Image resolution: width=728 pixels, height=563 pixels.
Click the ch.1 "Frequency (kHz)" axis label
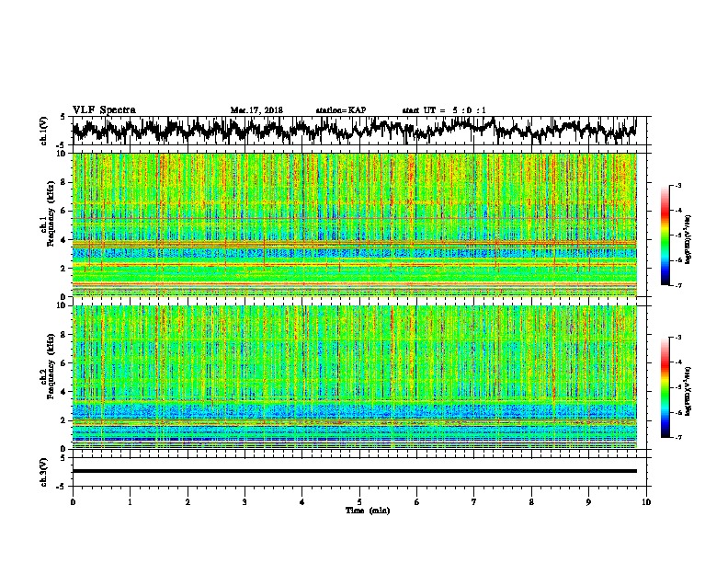(x=51, y=213)
